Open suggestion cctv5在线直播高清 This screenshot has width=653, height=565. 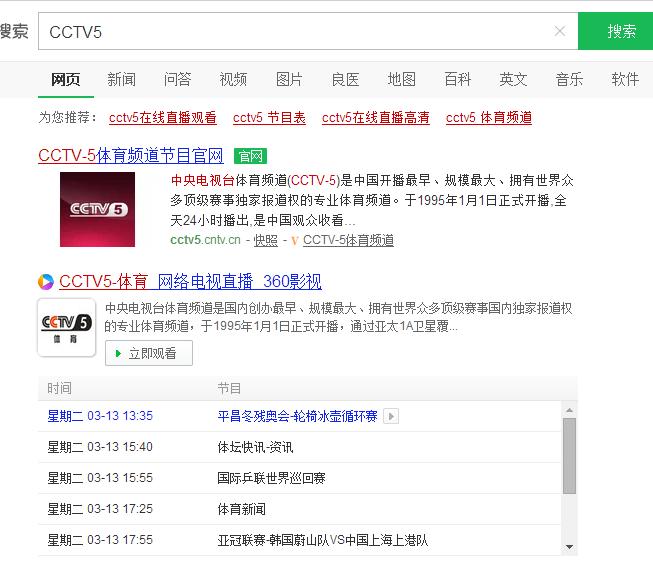pyautogui.click(x=376, y=118)
